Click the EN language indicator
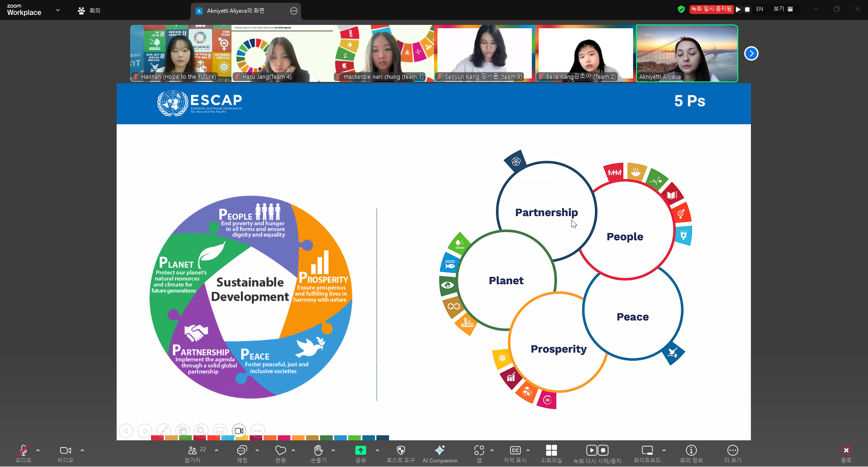The width and height of the screenshot is (868, 467). 760,9
